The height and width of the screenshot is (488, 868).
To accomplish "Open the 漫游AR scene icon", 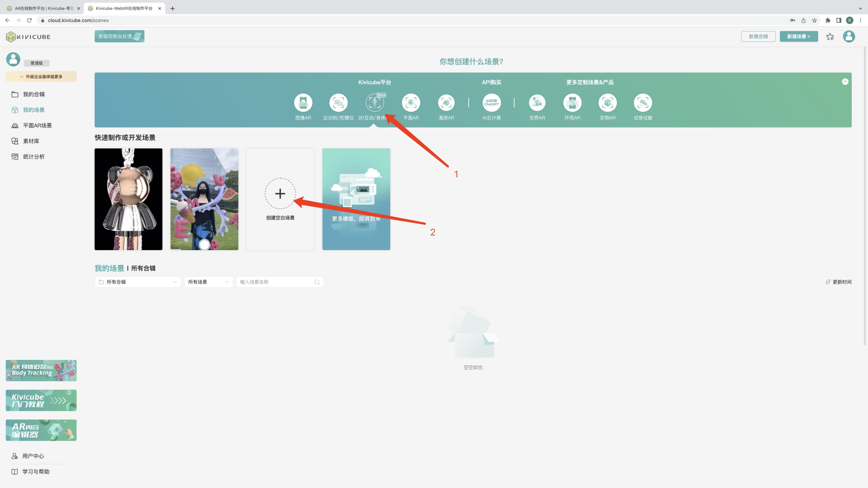I will point(446,103).
